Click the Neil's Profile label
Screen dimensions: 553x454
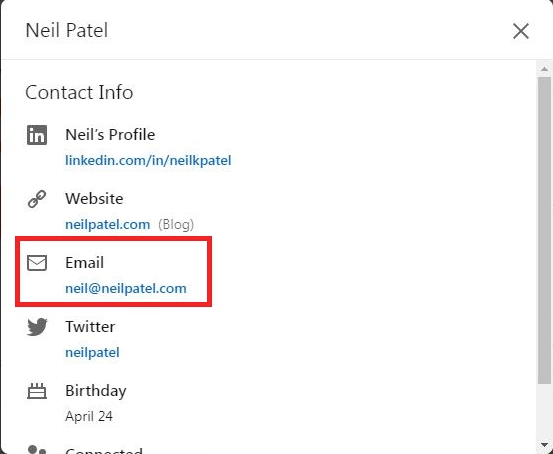coord(110,135)
